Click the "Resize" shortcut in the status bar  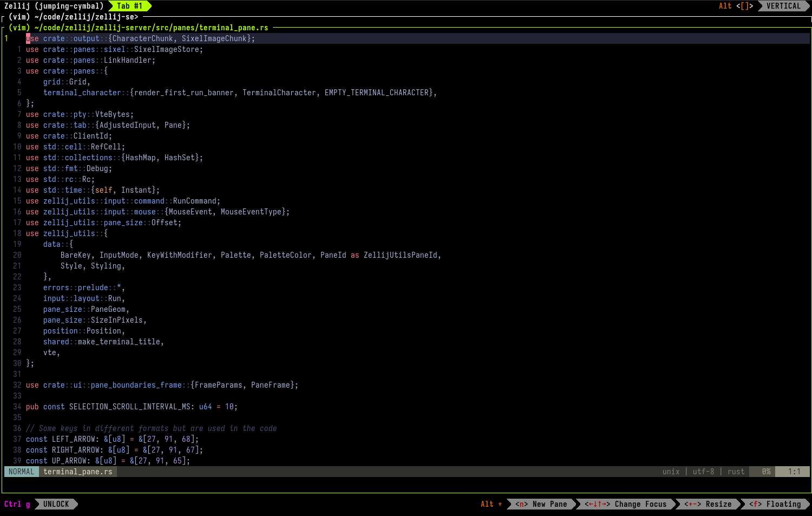pyautogui.click(x=708, y=504)
